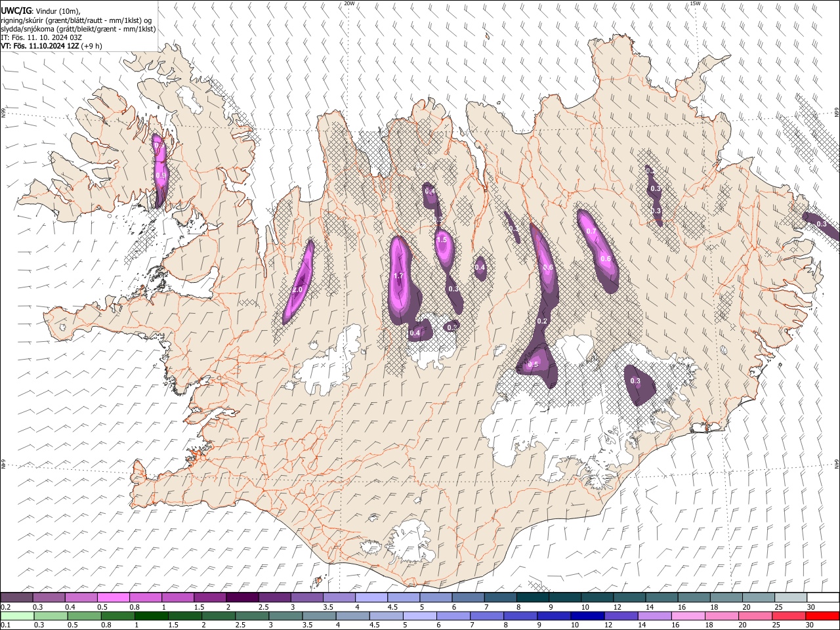The width and height of the screenshot is (840, 630).
Task: Click the 0.2 label on the long purple band
Action: coord(542,321)
